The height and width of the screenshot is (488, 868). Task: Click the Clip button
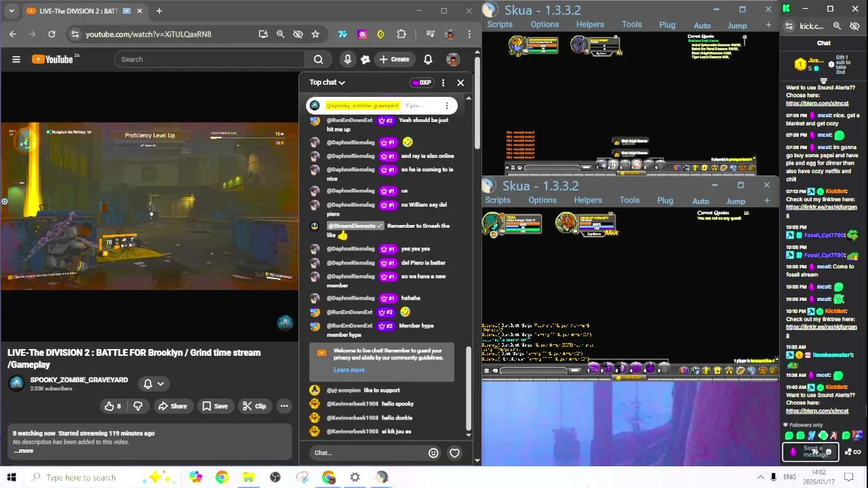[254, 406]
